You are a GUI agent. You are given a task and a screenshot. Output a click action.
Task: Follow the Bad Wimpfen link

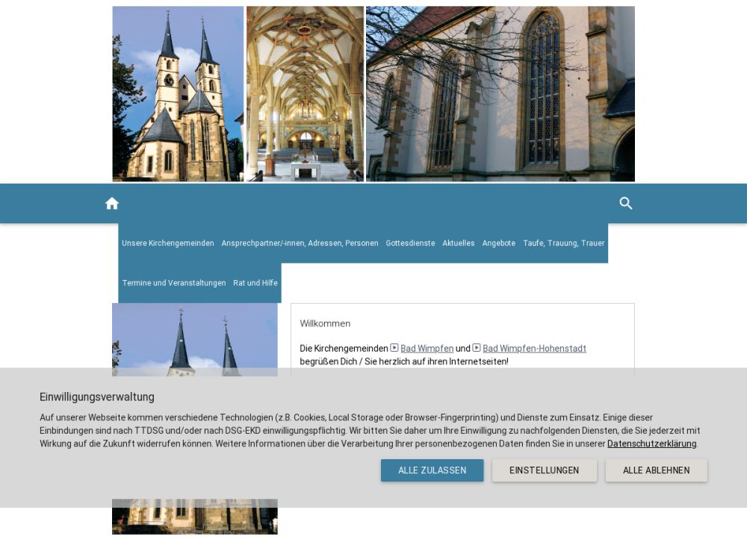click(427, 349)
